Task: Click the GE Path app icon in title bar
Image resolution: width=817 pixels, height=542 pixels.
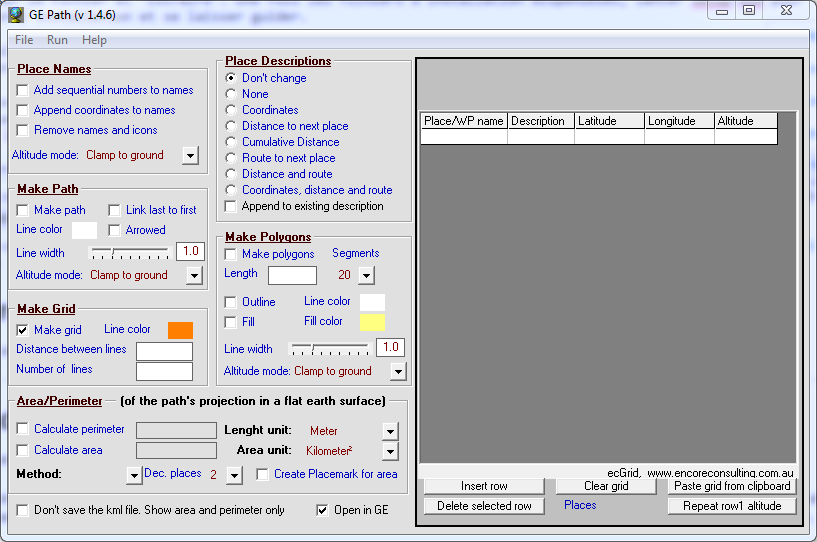Action: [16, 15]
